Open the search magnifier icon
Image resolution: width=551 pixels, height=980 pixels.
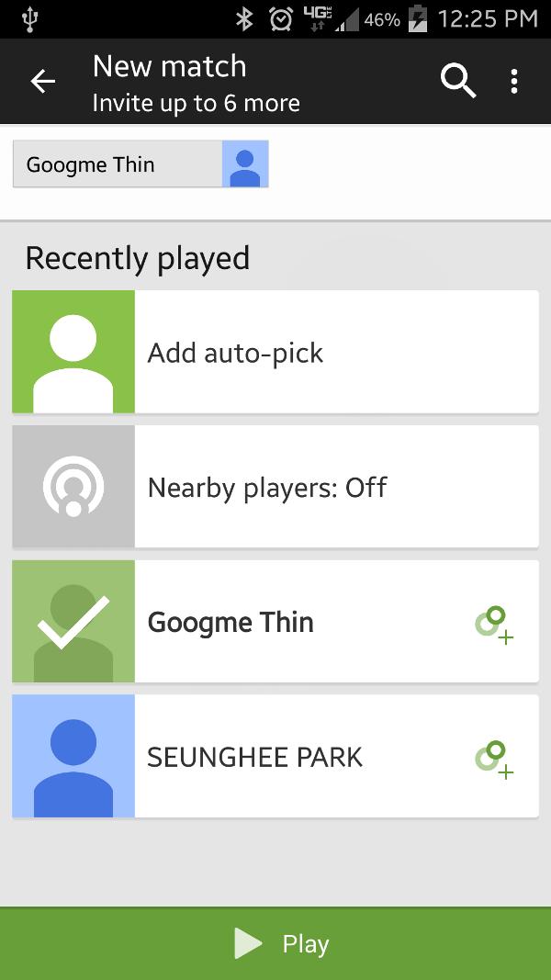click(x=457, y=82)
